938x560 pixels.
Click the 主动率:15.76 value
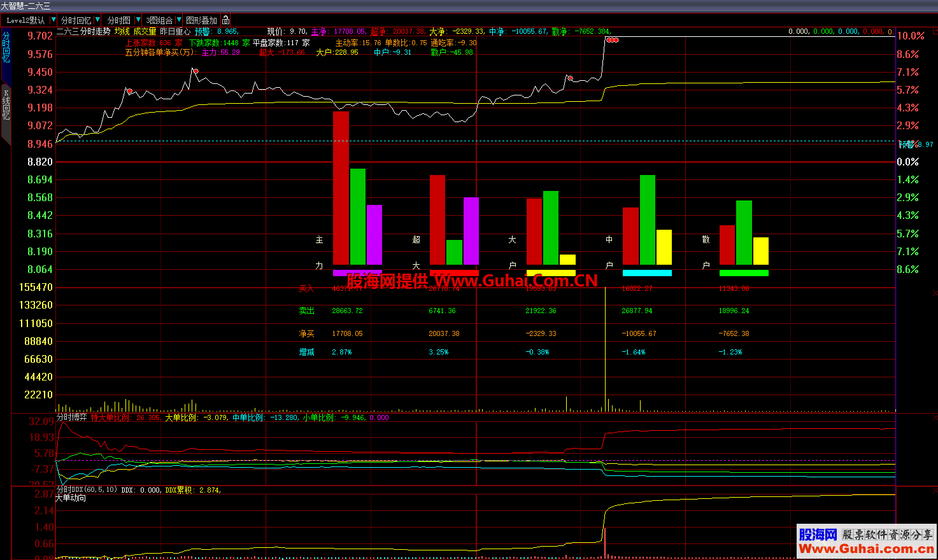pos(359,43)
